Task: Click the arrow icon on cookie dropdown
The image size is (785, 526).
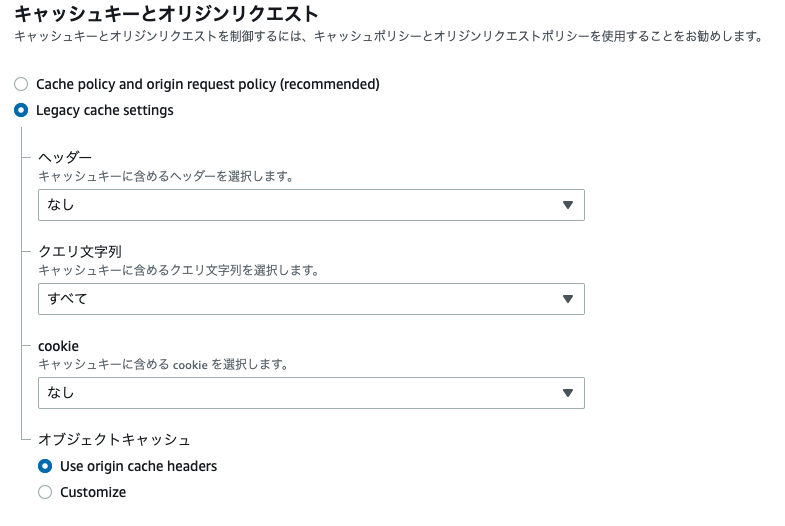Action: [x=567, y=393]
